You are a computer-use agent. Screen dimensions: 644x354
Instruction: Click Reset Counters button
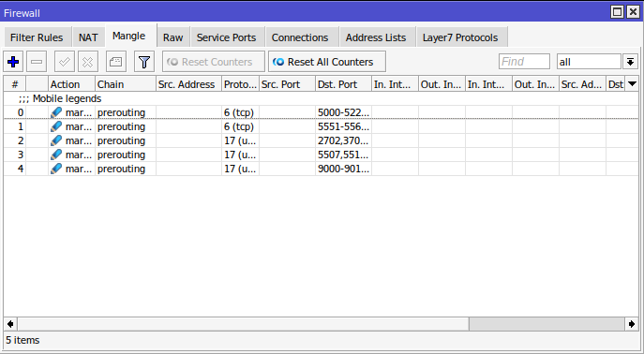coord(213,62)
